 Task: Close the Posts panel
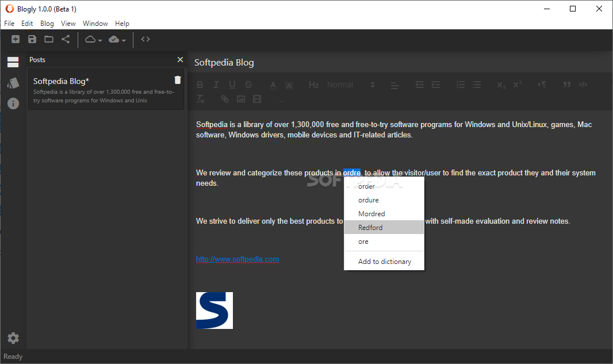click(x=180, y=59)
